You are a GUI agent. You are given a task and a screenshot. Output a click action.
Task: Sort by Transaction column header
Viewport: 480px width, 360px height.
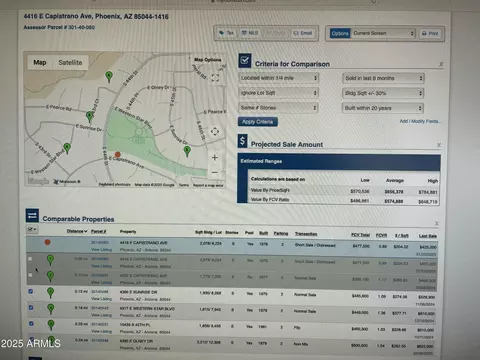tap(306, 234)
